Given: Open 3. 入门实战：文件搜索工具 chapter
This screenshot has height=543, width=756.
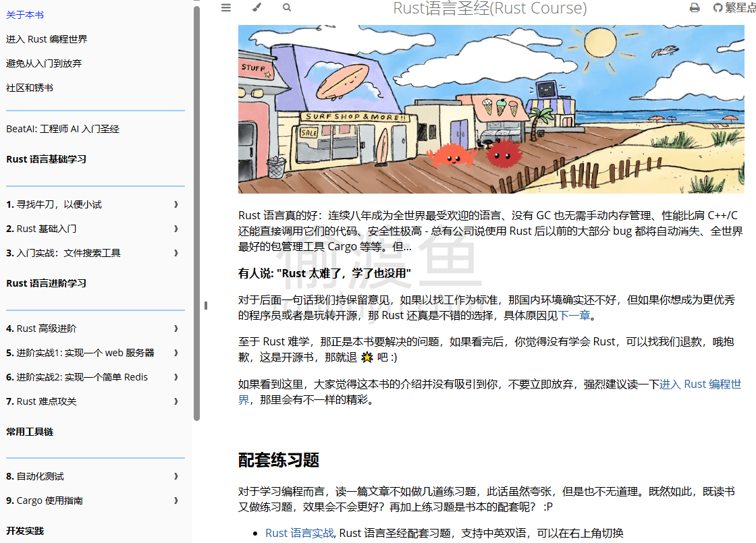Looking at the screenshot, I should click(x=63, y=253).
